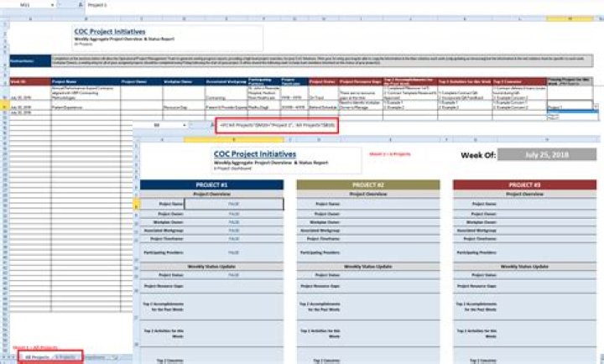The image size is (604, 364).
Task: Switch to the 6 Projects sheet tab
Action: pos(65,357)
